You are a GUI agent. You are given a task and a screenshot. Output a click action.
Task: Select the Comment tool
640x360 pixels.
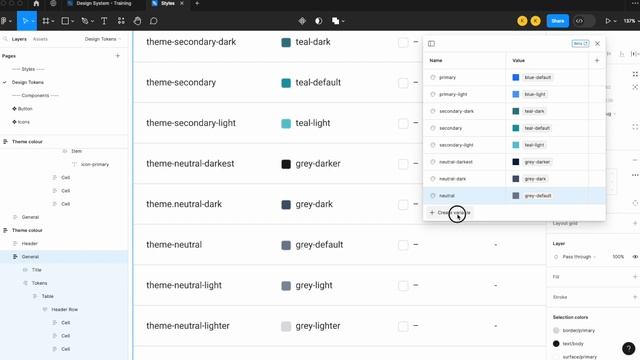coord(153,21)
